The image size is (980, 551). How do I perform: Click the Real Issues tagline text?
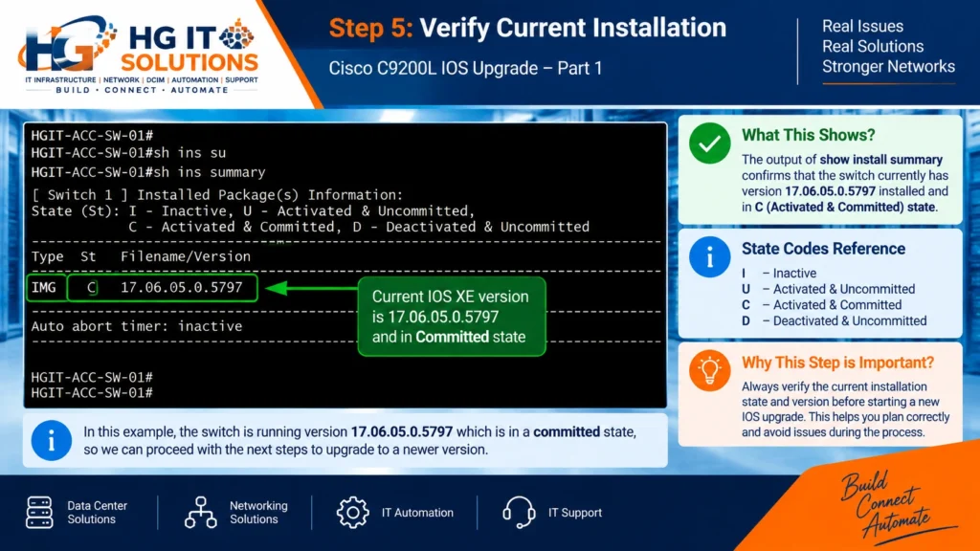[862, 26]
